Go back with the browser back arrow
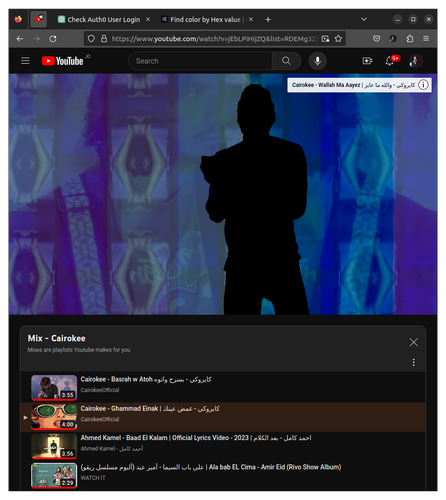 (20, 39)
